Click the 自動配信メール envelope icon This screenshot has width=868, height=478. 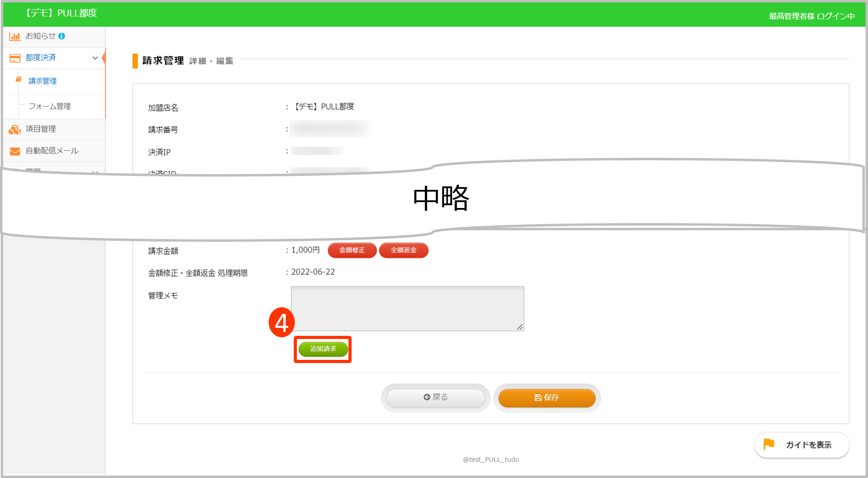(x=15, y=151)
